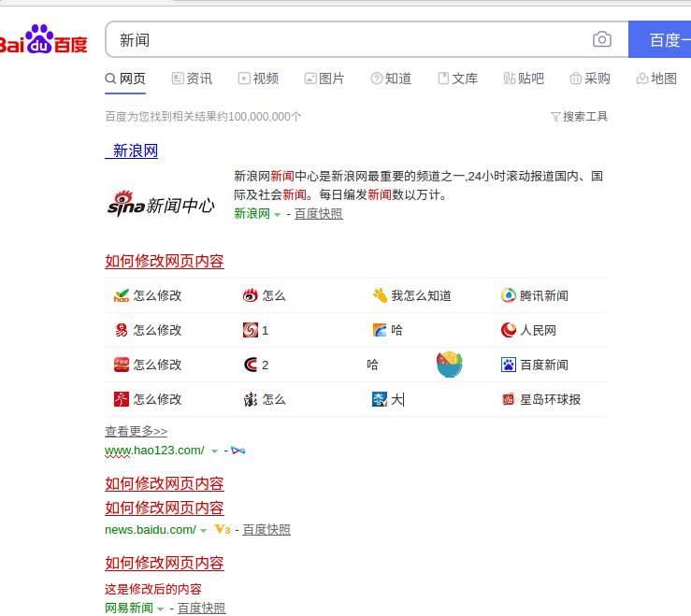
Task: Open 百度快照 link next to V3 badge
Action: click(x=266, y=530)
